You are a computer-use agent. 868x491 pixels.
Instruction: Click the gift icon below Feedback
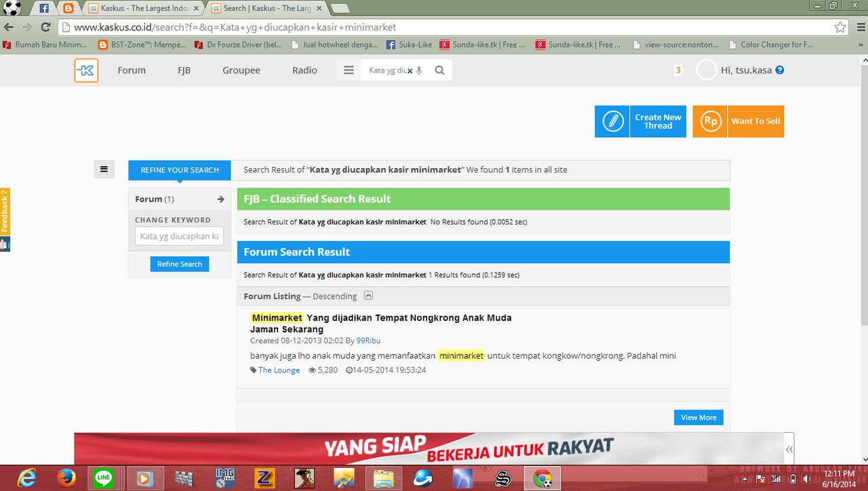coord(5,244)
